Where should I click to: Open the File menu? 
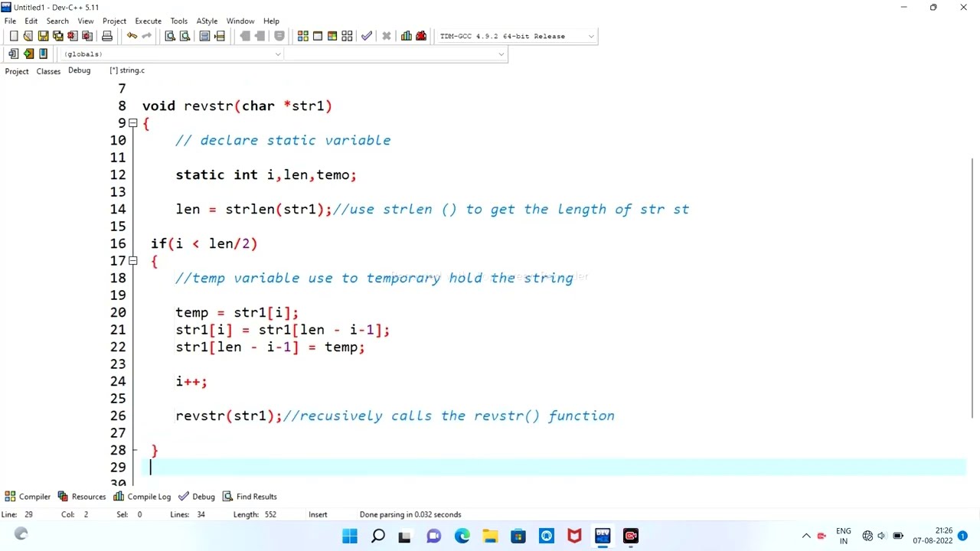tap(10, 21)
